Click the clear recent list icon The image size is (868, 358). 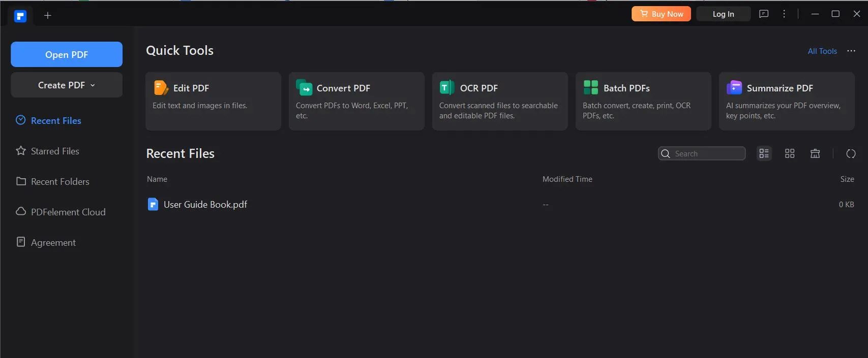(815, 153)
